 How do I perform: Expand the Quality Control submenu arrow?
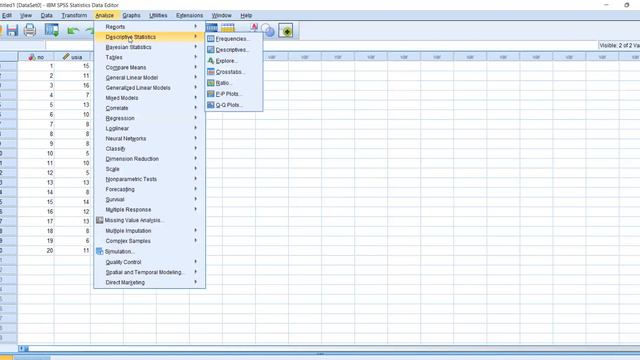196,262
